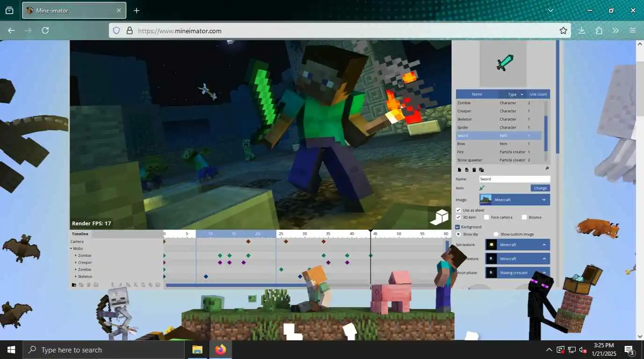
Task: Click the search magnifier in library panel
Action: (x=547, y=168)
